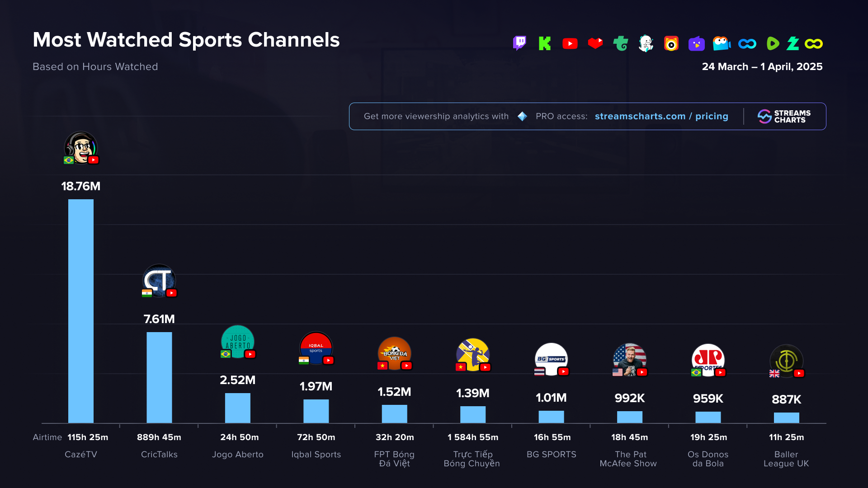The image size is (868, 488).
Task: Click the '18.76M' value label
Action: (x=81, y=186)
